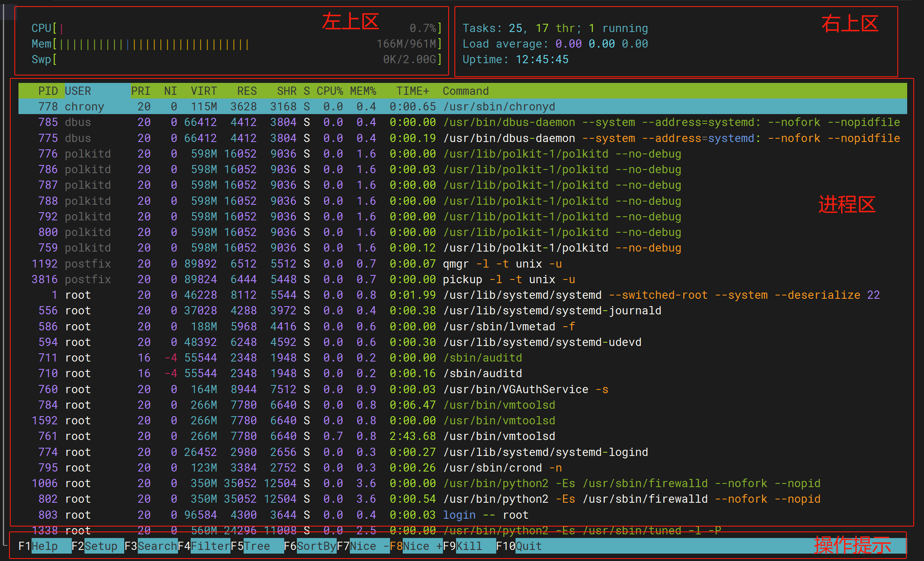The image size is (924, 561).
Task: Open F2 Setup menu
Action: tap(100, 546)
